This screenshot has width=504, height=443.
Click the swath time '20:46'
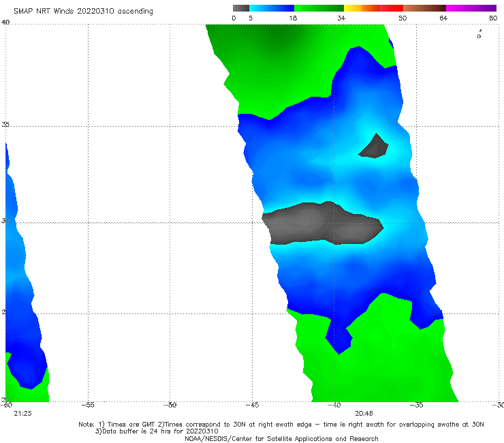tap(364, 414)
